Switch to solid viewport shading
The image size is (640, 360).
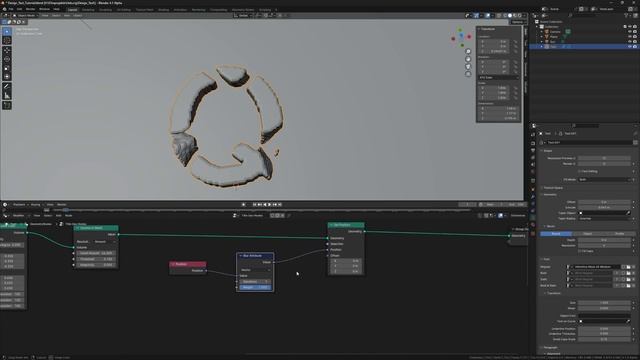pos(510,16)
